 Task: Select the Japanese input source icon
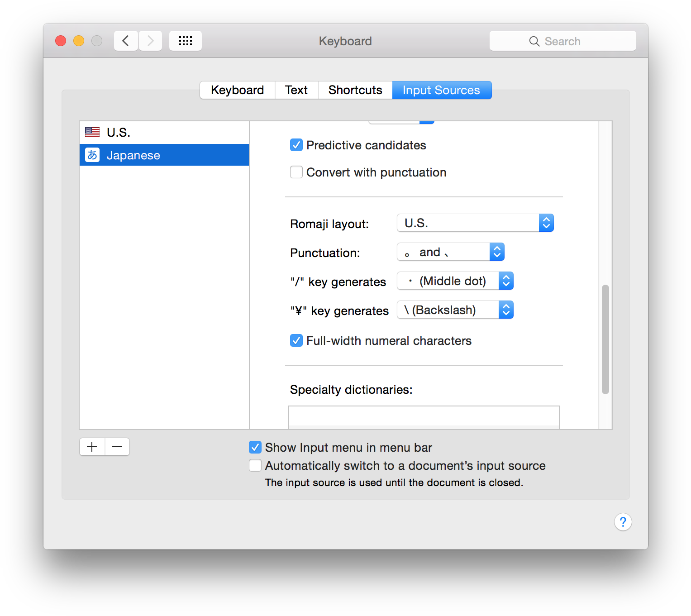[92, 154]
